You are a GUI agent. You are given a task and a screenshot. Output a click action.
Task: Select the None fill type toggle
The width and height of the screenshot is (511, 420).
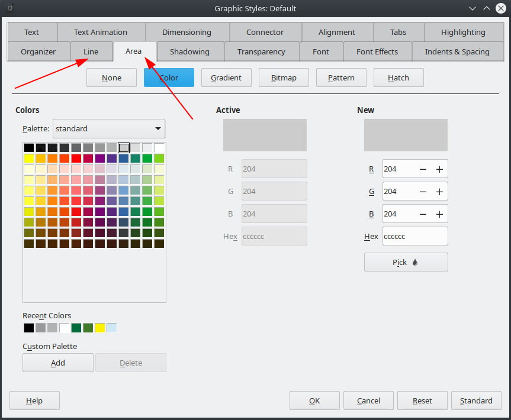pos(111,78)
